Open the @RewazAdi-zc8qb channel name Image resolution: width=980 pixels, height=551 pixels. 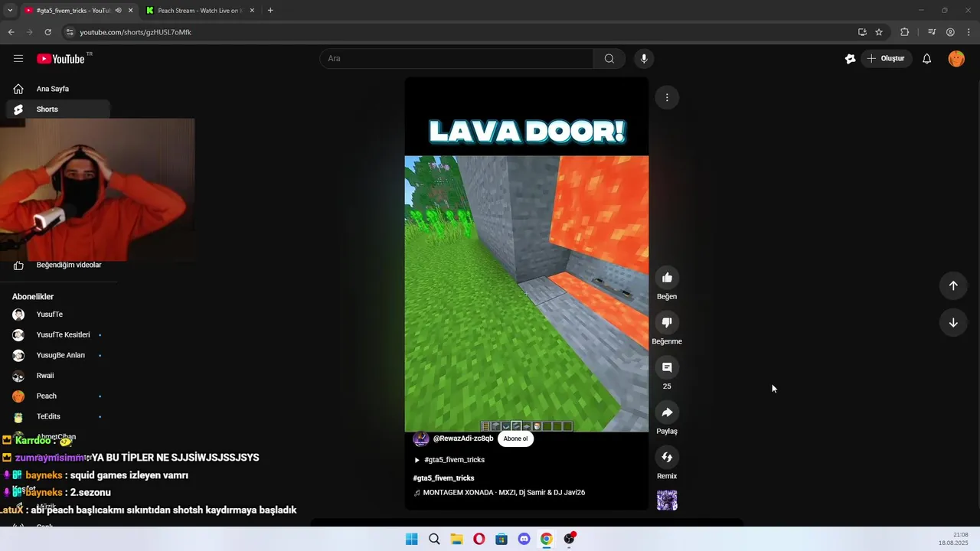click(x=463, y=439)
